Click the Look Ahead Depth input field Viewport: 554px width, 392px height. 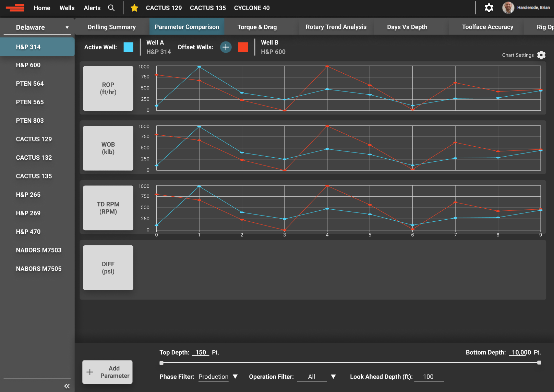[429, 377]
